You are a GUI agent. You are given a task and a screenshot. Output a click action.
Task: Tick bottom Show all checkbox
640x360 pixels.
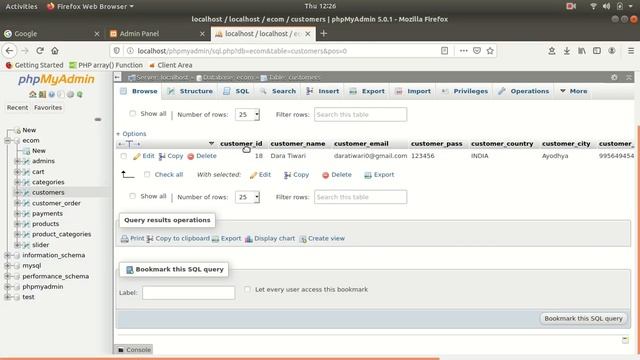(x=132, y=196)
